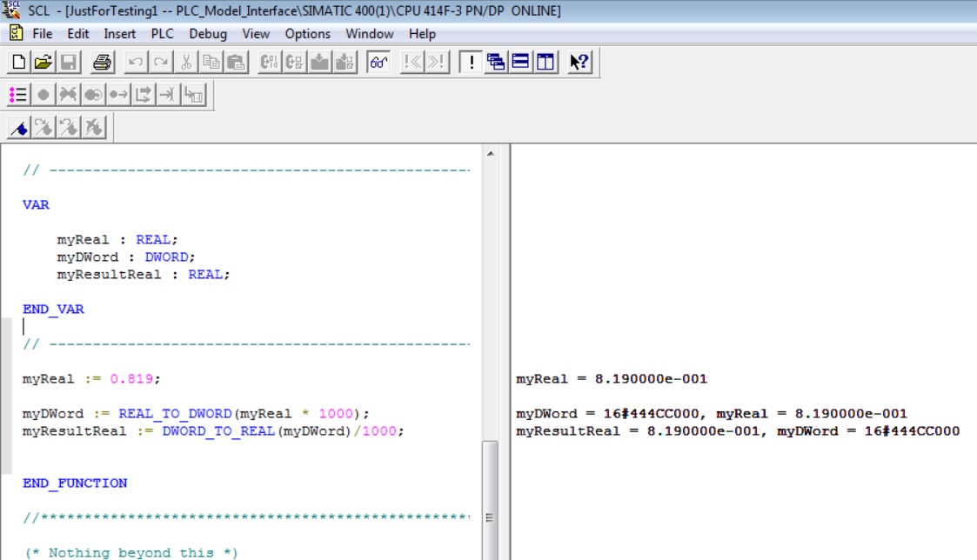Open the Options menu
Viewport: 977px width, 560px height.
click(307, 34)
